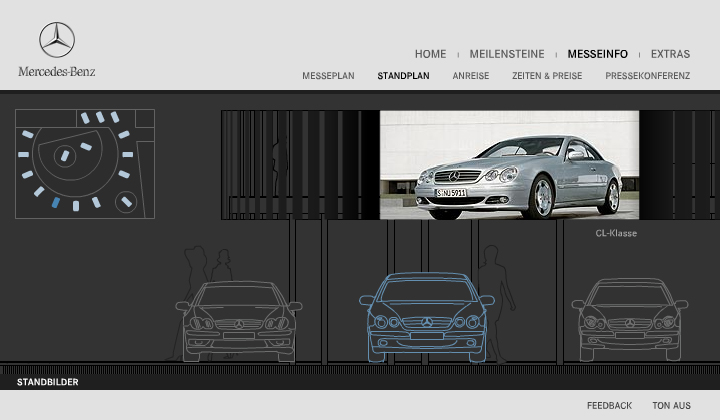Select the highlighted dark blue car marker on the stand map
Viewport: 720px width, 420px height.
point(56,202)
